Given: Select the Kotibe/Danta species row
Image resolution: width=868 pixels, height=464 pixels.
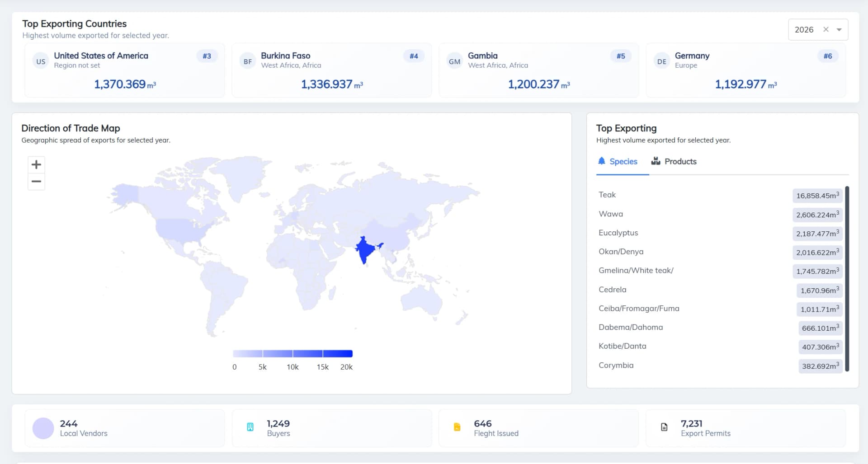Looking at the screenshot, I should (x=720, y=347).
